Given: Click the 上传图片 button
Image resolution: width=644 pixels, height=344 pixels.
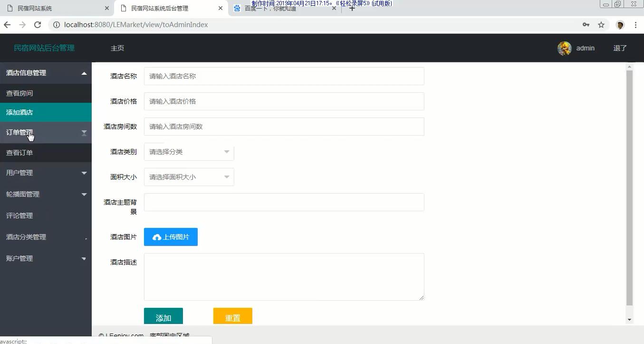Looking at the screenshot, I should pyautogui.click(x=171, y=237).
